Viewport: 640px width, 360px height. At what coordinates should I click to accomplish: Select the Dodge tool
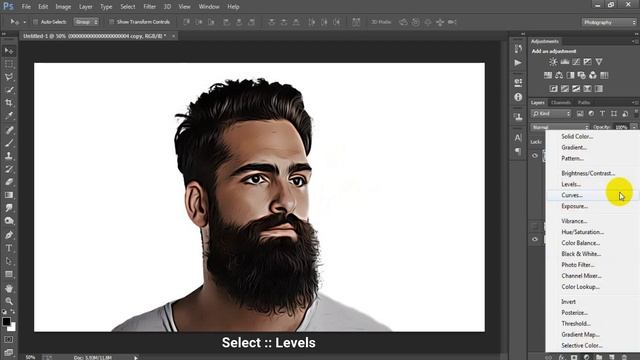tap(9, 221)
